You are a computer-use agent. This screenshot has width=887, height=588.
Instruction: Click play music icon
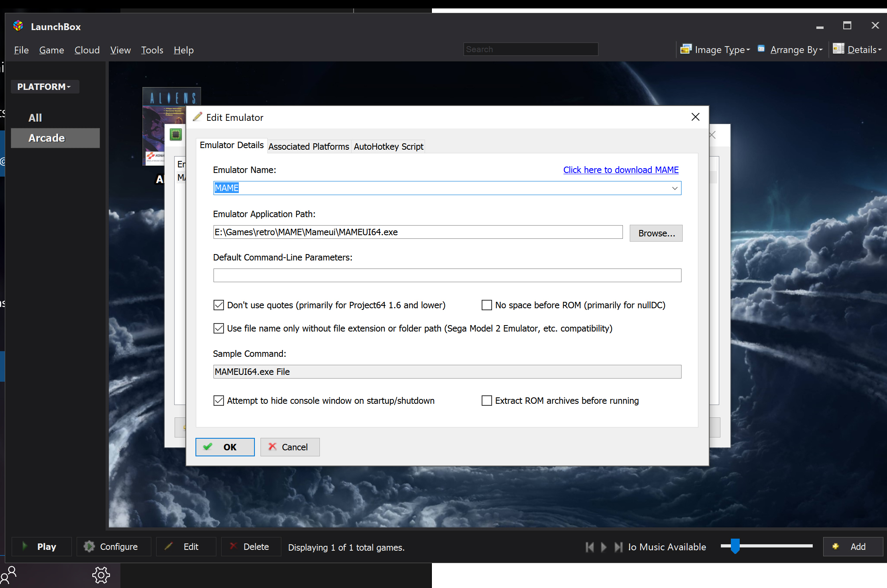point(604,547)
